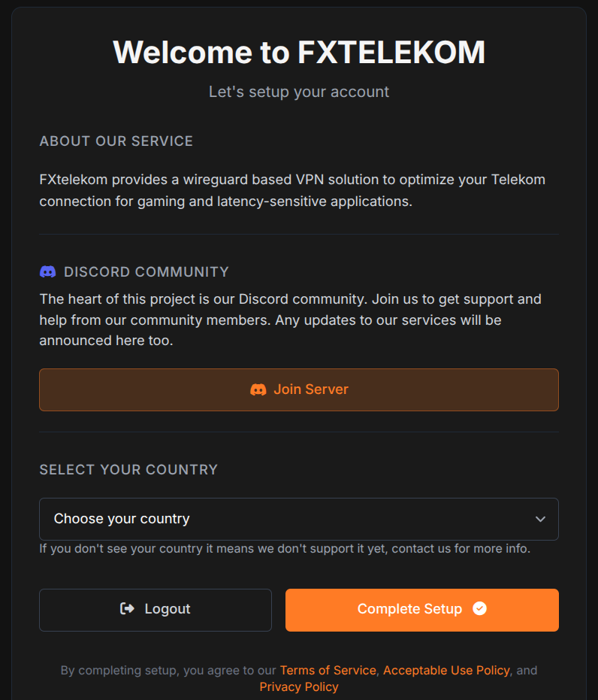Click the About Our Service heading
598x700 pixels.
coord(116,141)
